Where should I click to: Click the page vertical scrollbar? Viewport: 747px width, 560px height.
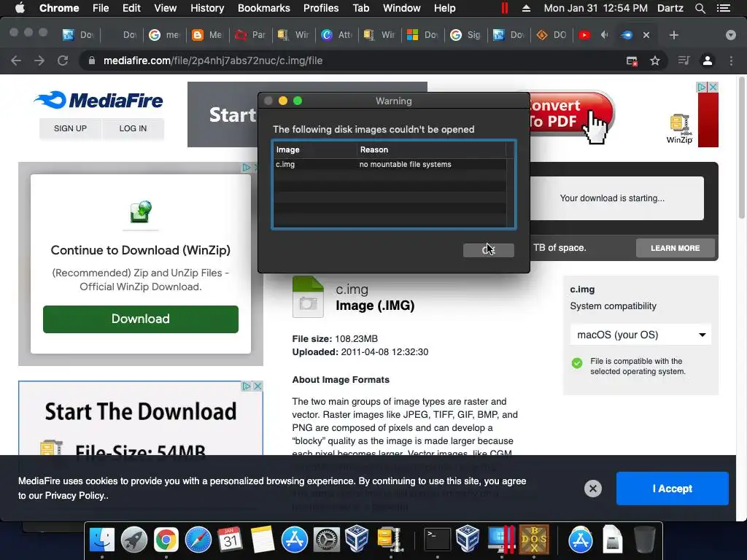coord(741,147)
